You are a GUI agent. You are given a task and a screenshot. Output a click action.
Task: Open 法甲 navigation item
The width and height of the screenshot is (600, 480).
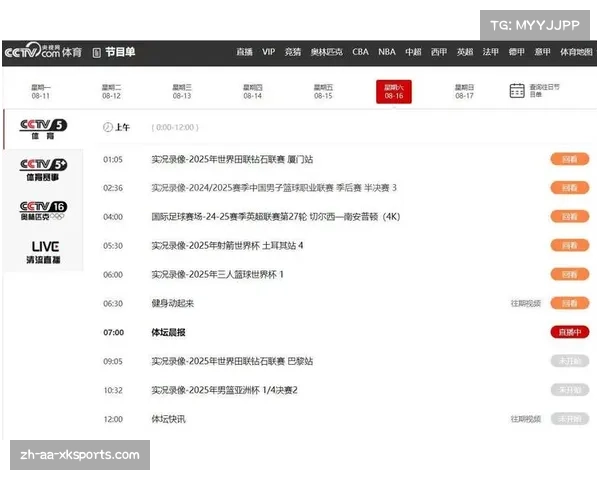coord(491,52)
